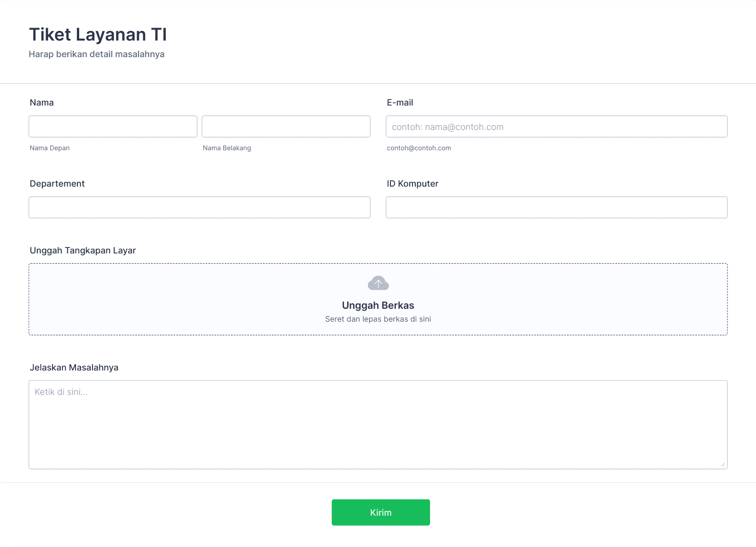This screenshot has height=547, width=756.
Task: Click the Unggah Berkas heading text
Action: coord(378,305)
